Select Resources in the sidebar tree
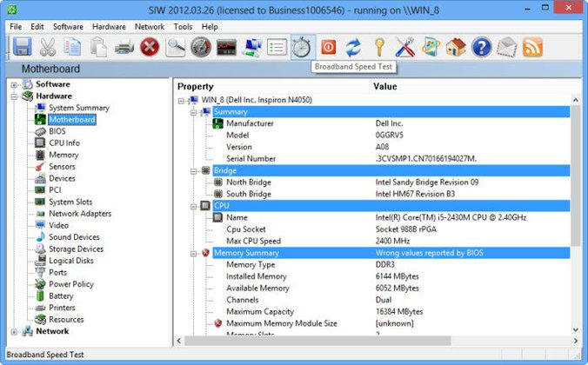 pyautogui.click(x=66, y=320)
